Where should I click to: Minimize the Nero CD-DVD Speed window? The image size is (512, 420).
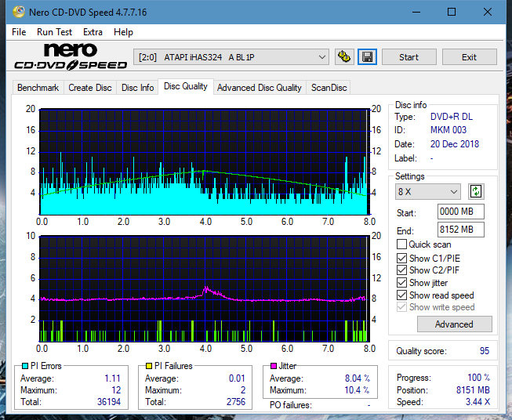pyautogui.click(x=416, y=12)
